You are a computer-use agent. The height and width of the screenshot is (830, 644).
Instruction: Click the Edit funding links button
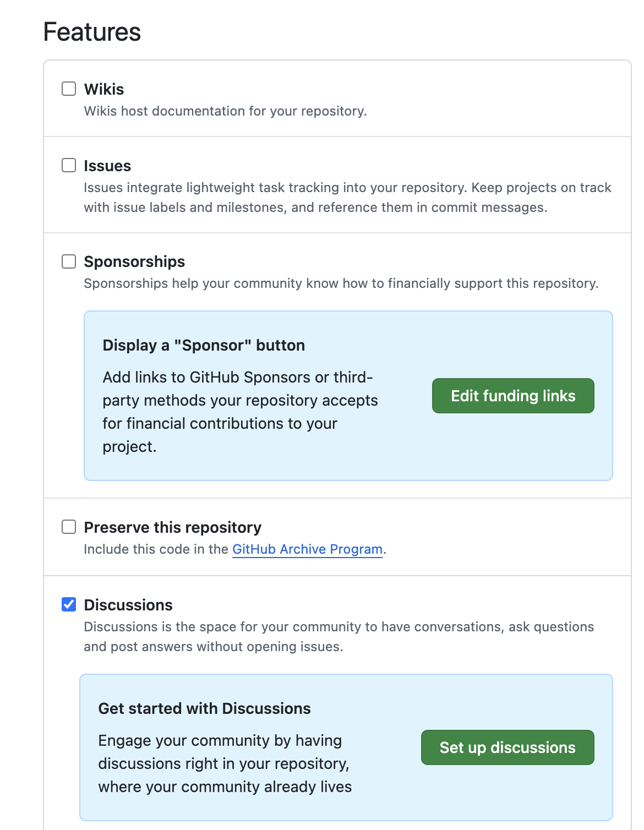512,396
